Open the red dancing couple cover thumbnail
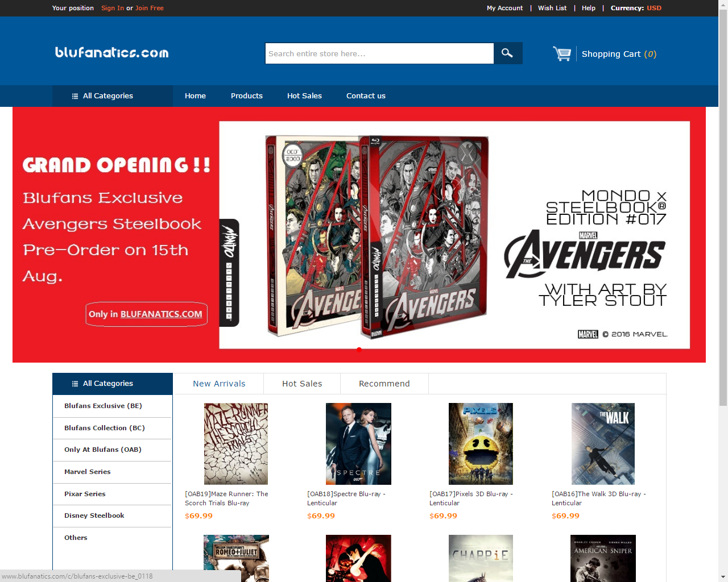The width and height of the screenshot is (728, 582). 358,558
